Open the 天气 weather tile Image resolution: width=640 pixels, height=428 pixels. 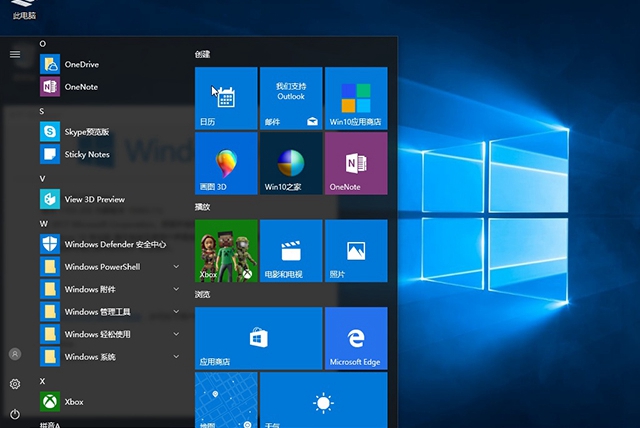coord(324,400)
